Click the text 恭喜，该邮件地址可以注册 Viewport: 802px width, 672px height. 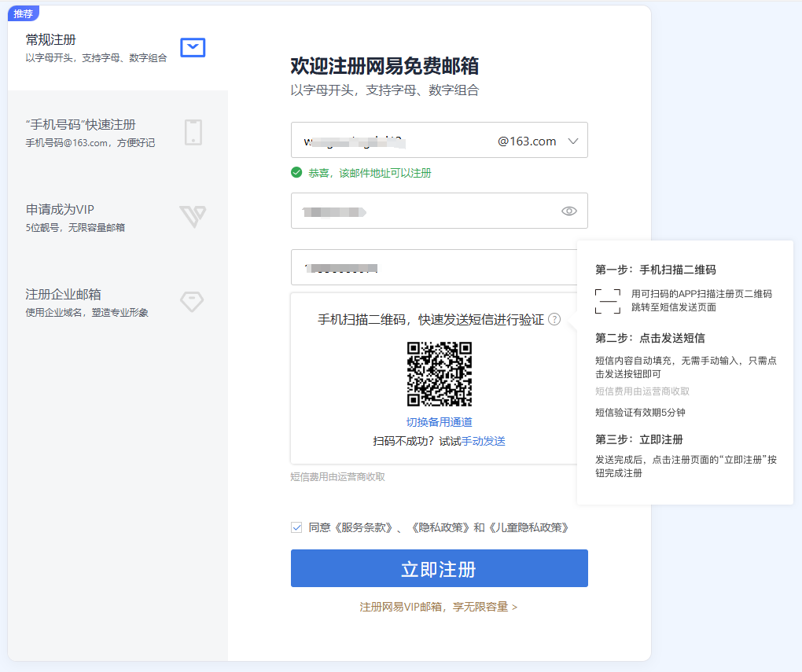tap(370, 173)
